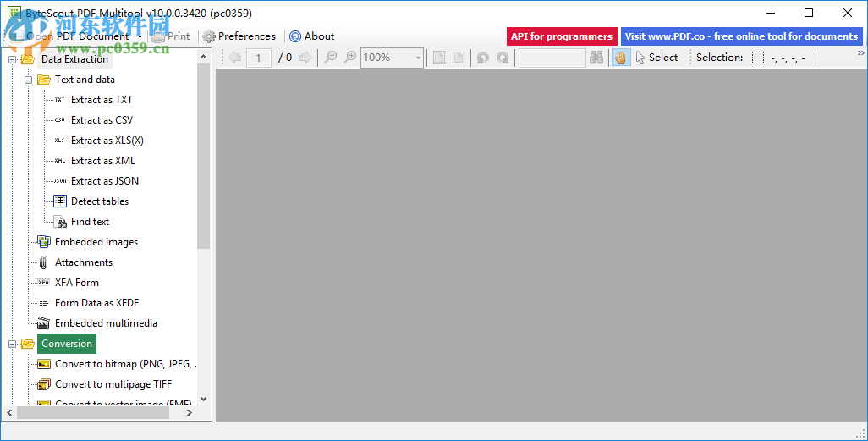Activate the Select cursor tool
The width and height of the screenshot is (868, 441).
[657, 58]
